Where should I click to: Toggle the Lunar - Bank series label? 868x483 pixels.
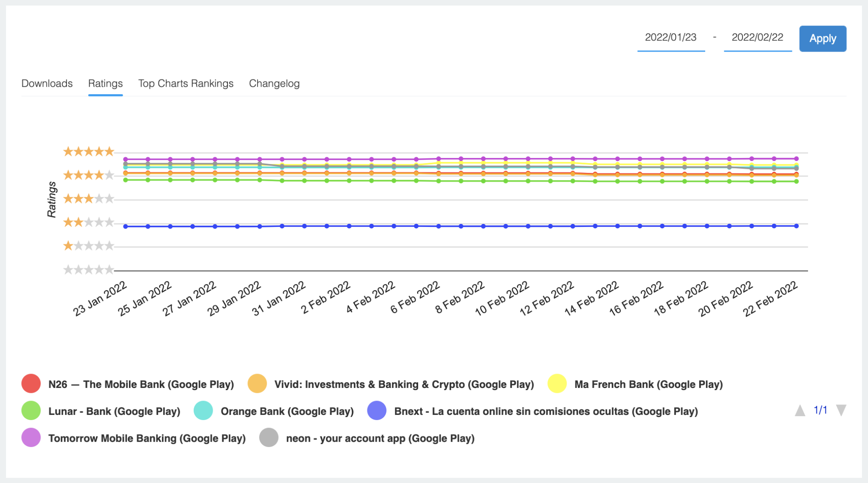[x=114, y=411]
